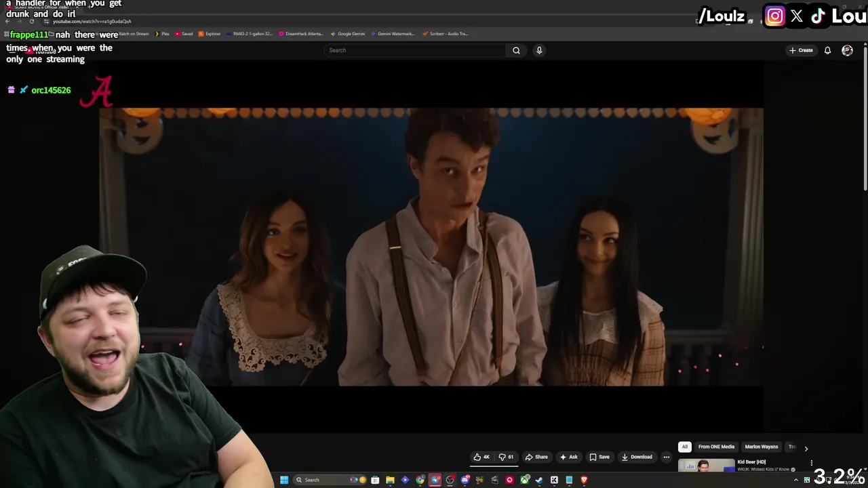Reload the page in browser

pyautogui.click(x=32, y=21)
